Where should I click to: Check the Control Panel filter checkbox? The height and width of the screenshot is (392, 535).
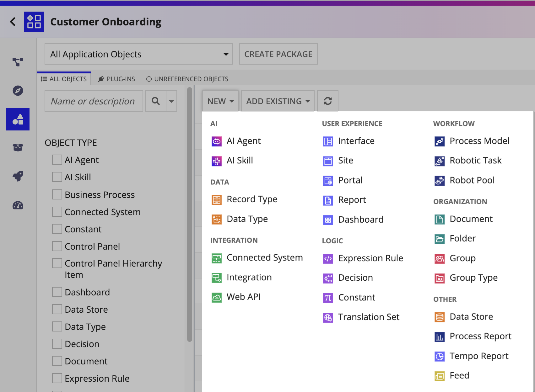coord(57,246)
